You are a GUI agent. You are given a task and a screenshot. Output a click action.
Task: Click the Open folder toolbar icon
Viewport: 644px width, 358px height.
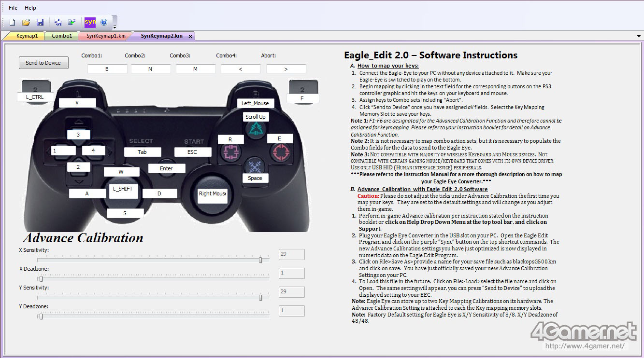pos(26,22)
